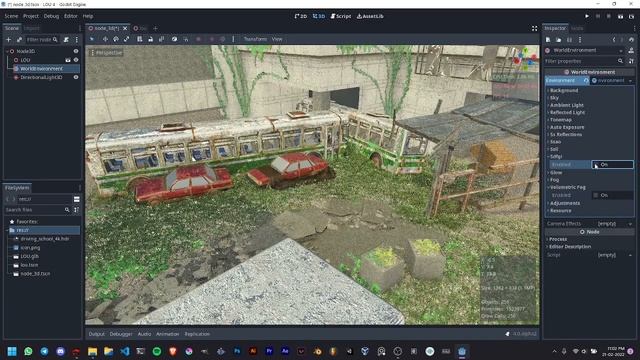The image size is (640, 360).
Task: Open the Editor menu
Action: pos(71,16)
